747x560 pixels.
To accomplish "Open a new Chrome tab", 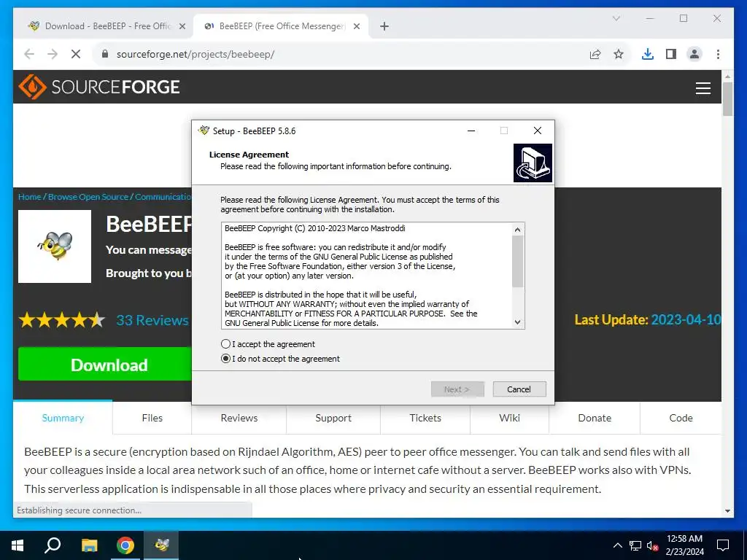I will click(x=384, y=26).
